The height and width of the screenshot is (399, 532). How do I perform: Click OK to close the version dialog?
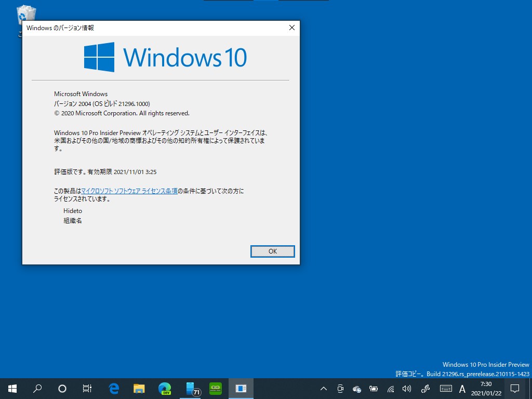pyautogui.click(x=272, y=251)
